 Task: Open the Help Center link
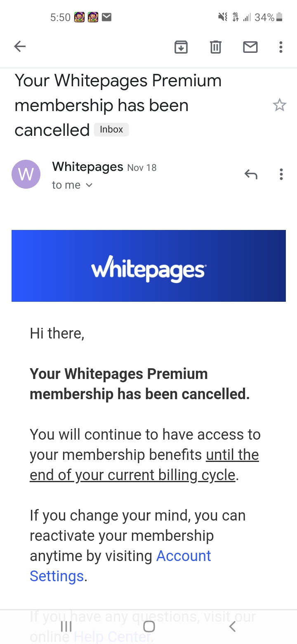click(111, 636)
